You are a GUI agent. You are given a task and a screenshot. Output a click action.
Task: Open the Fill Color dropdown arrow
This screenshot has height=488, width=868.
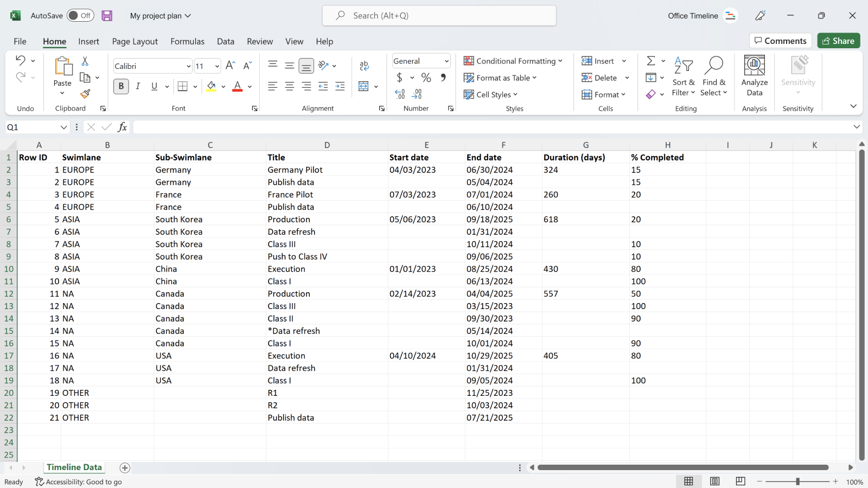click(223, 86)
